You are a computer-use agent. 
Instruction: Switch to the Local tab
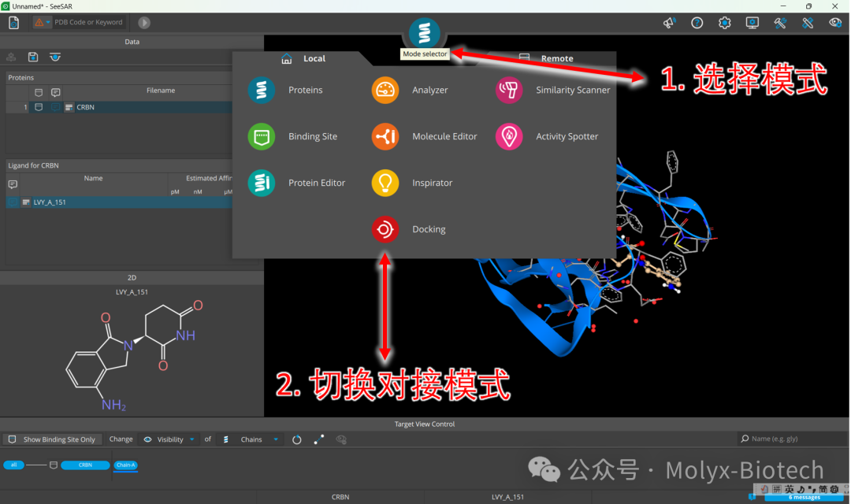303,58
